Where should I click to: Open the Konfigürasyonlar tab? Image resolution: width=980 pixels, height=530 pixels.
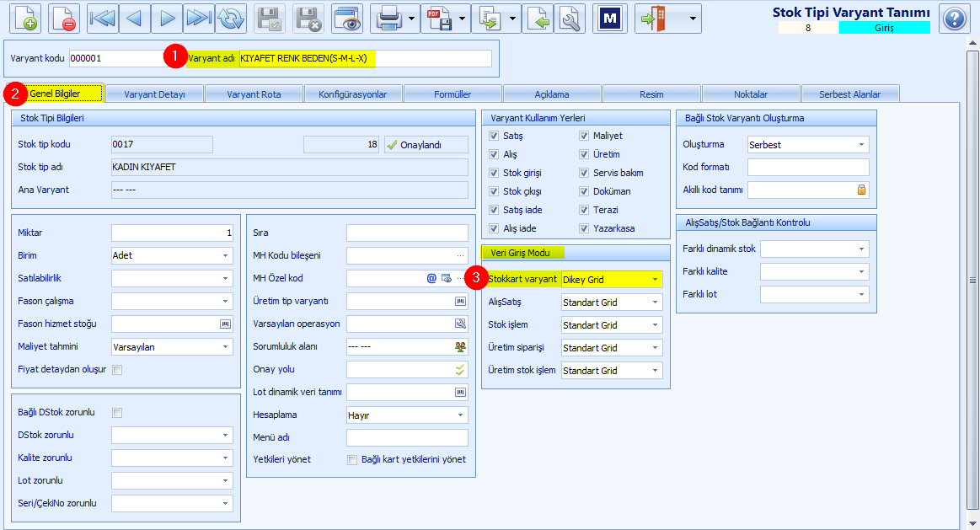tap(353, 94)
